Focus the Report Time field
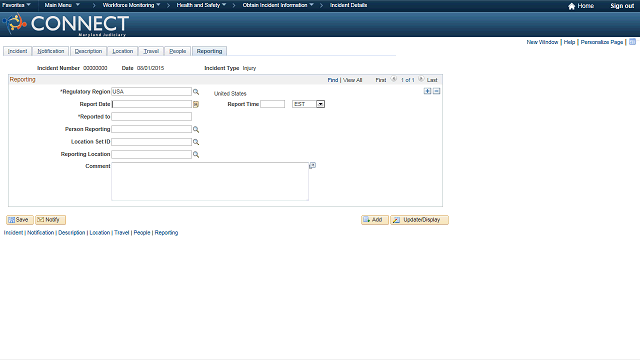This screenshot has width=640, height=360. coord(272,104)
